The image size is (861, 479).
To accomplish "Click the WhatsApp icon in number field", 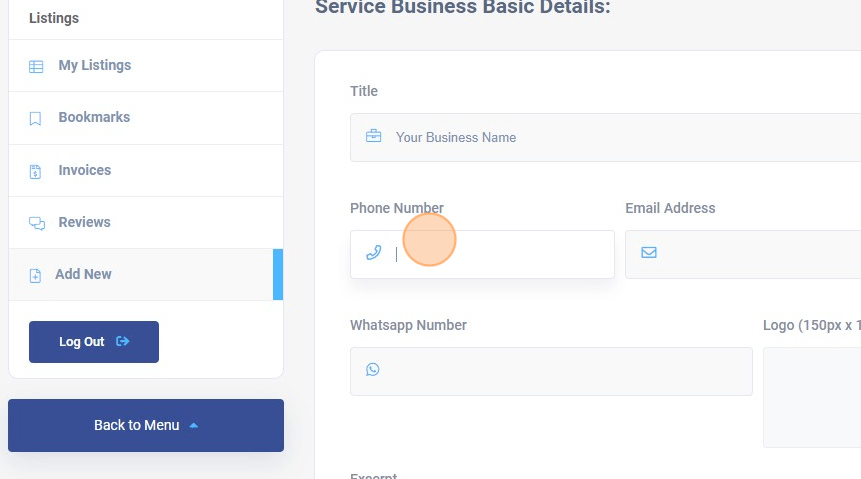I will pyautogui.click(x=373, y=370).
